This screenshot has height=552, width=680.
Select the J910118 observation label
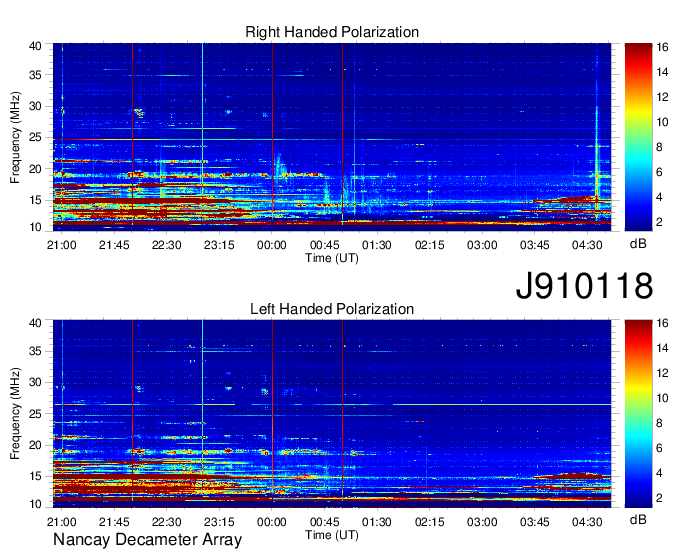584,286
